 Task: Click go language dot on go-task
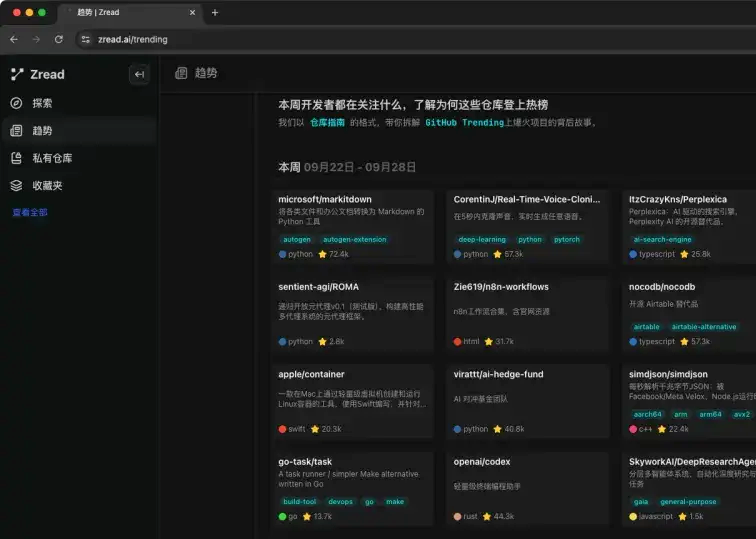[283, 516]
